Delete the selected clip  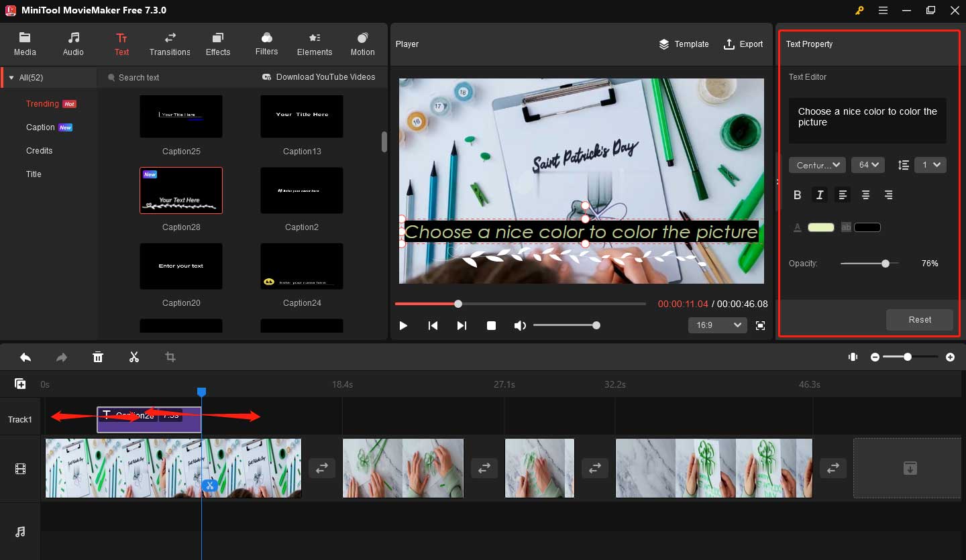click(x=98, y=357)
